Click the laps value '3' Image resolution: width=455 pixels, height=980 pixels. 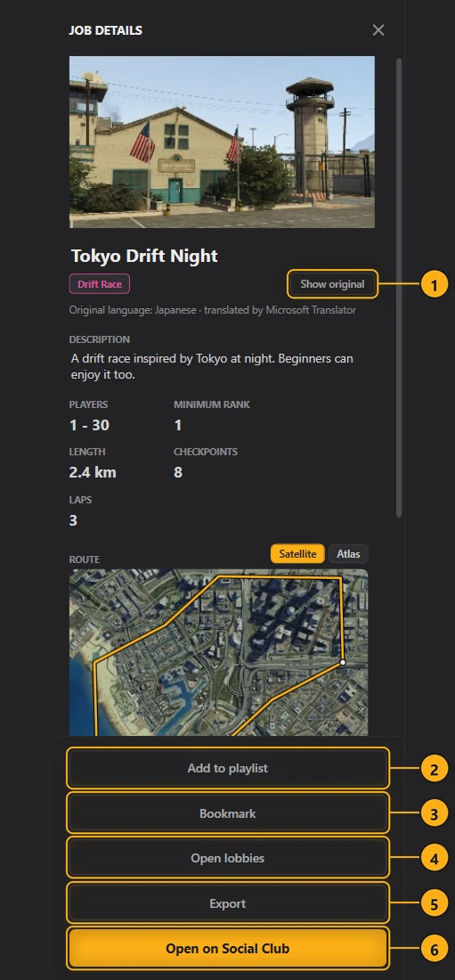[x=73, y=520]
